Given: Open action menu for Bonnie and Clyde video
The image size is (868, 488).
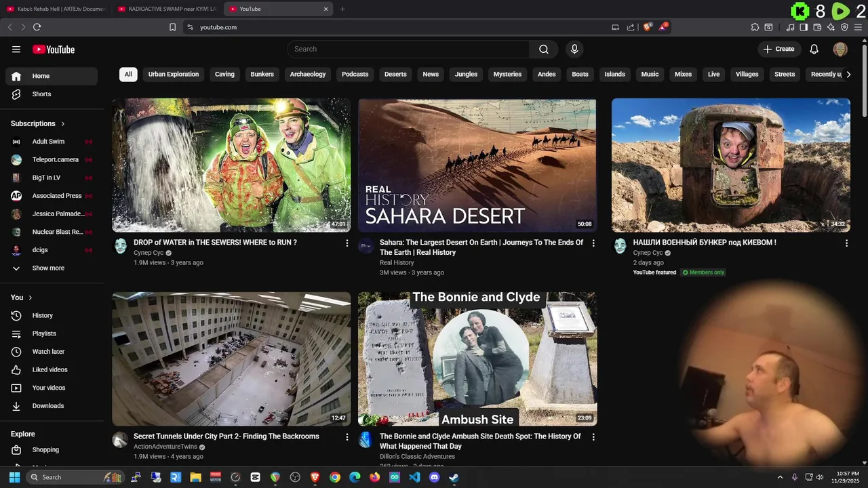Looking at the screenshot, I should point(593,437).
